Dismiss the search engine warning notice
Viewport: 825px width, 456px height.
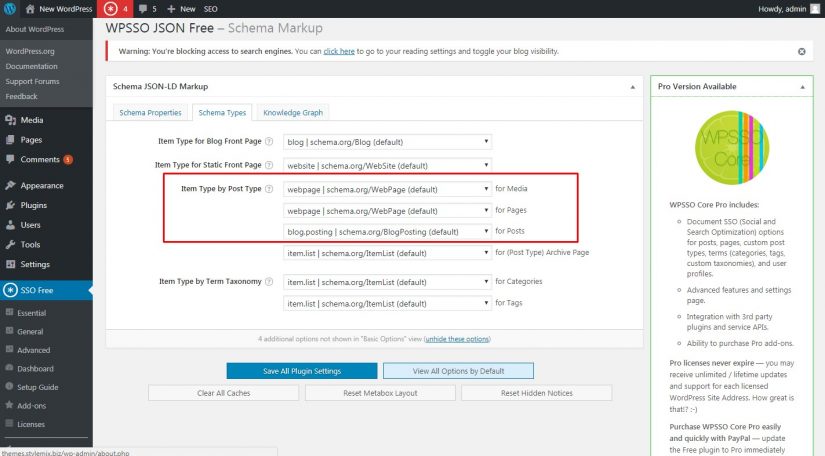(x=801, y=52)
